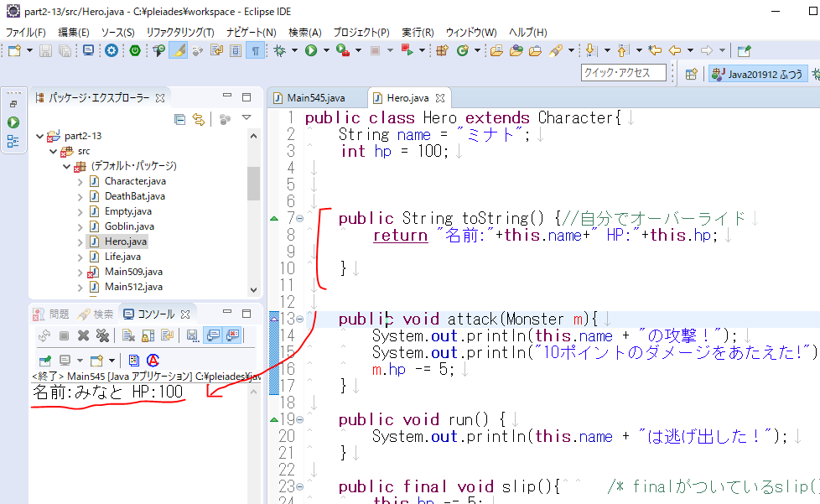This screenshot has height=504, width=820.
Task: Toggle Link with Editor in Package Explorer
Action: (198, 120)
